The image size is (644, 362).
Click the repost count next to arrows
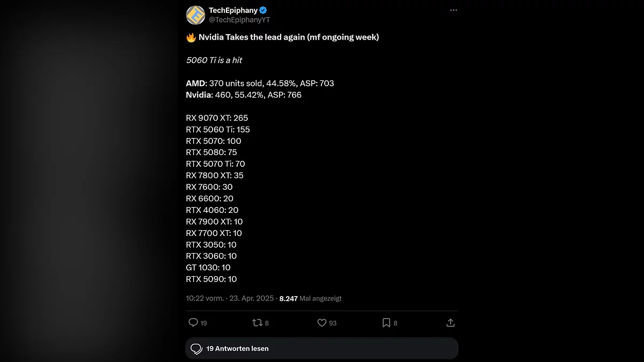(x=267, y=323)
